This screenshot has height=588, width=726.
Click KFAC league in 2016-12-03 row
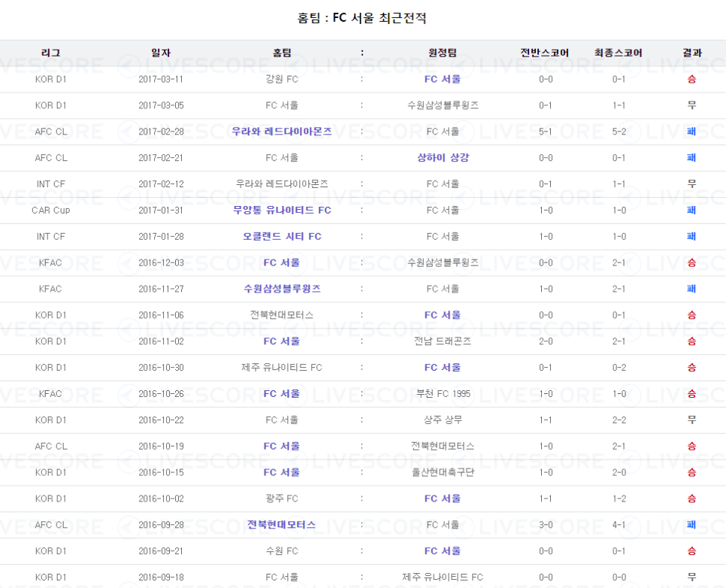click(x=50, y=262)
